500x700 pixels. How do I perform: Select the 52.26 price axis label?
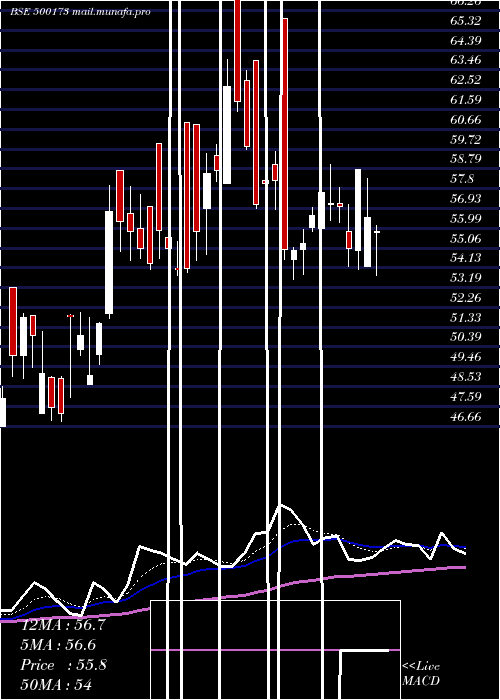(x=466, y=297)
